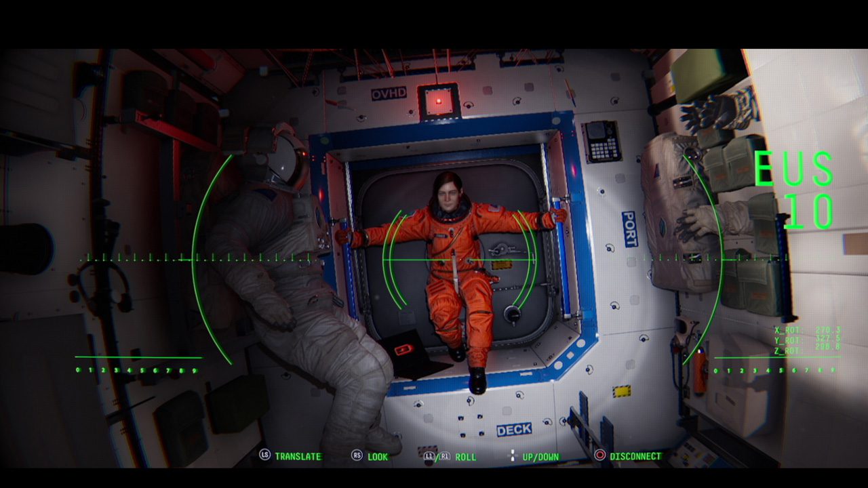Click the left 0-9 scale ruler
Image resolution: width=868 pixels, height=488 pixels.
coord(136,370)
